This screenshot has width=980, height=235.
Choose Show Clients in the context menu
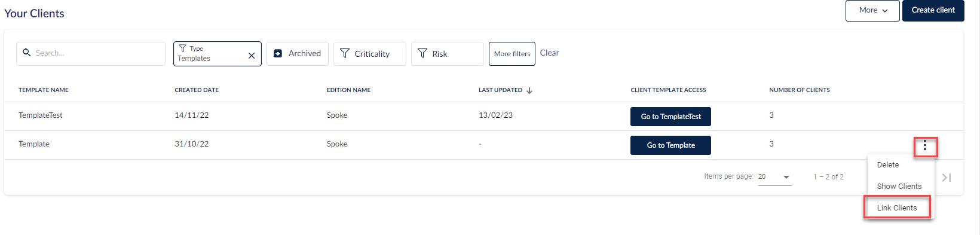click(899, 187)
